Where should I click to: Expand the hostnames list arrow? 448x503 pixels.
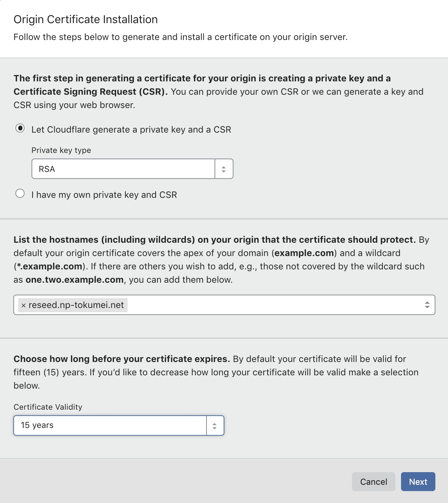coord(427,305)
